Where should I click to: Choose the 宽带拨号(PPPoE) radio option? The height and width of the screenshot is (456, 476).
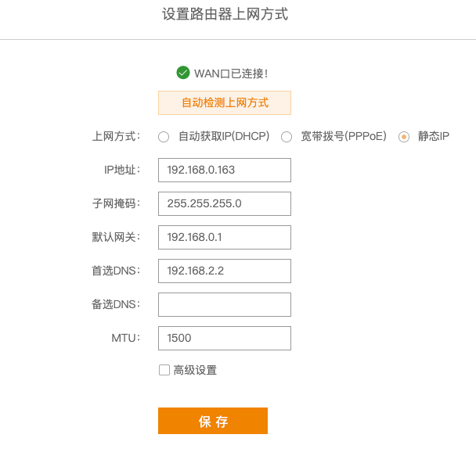click(x=287, y=137)
